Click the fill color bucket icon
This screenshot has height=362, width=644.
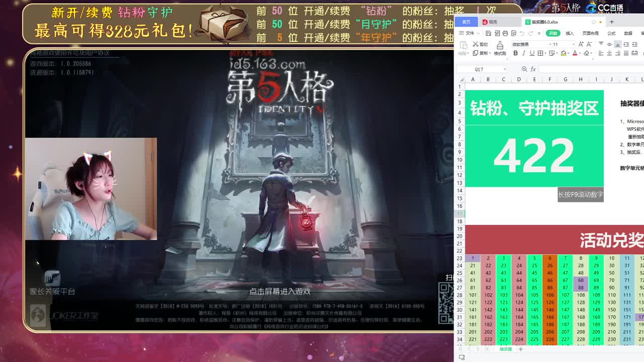(x=563, y=53)
